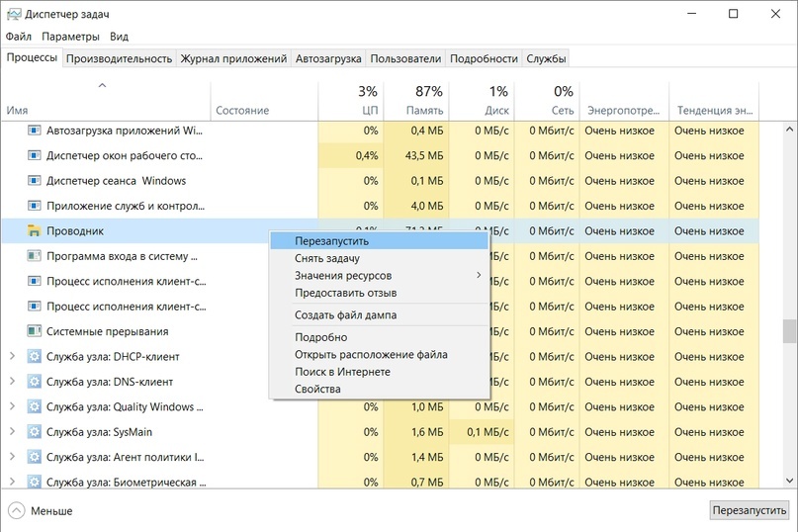Switch to Пользователи tab
The height and width of the screenshot is (532, 798).
coord(405,58)
